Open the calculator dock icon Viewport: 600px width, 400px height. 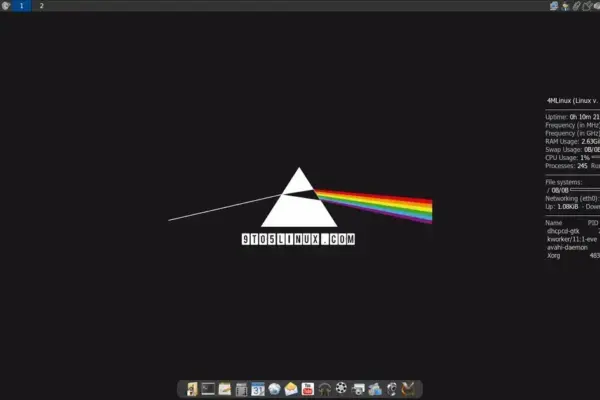click(241, 389)
